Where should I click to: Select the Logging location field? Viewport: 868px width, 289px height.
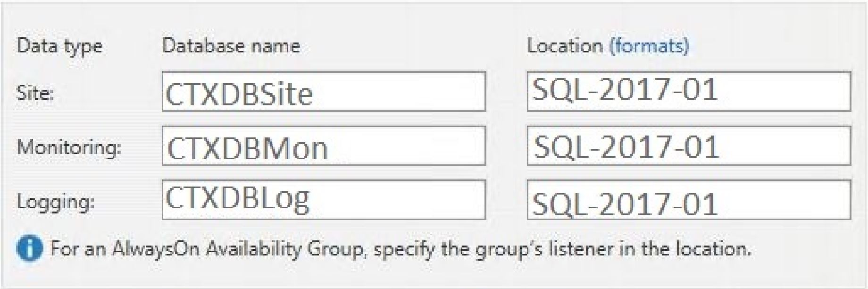point(689,200)
